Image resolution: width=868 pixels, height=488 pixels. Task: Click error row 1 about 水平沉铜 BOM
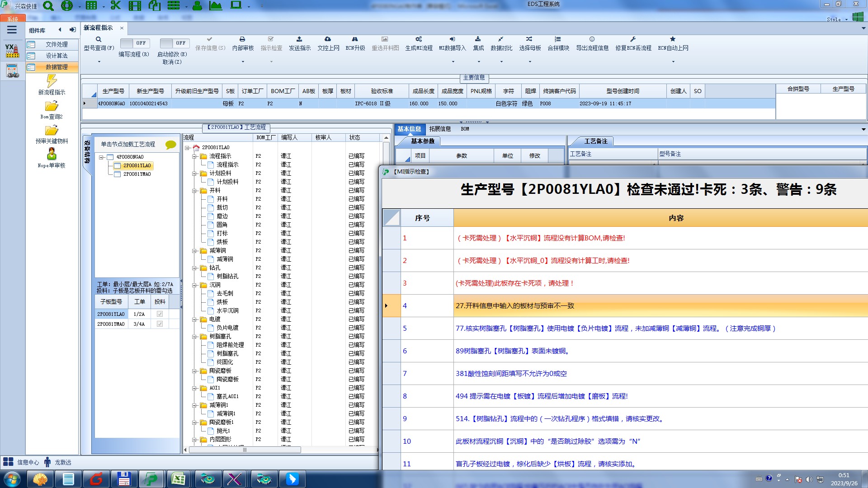pos(541,238)
